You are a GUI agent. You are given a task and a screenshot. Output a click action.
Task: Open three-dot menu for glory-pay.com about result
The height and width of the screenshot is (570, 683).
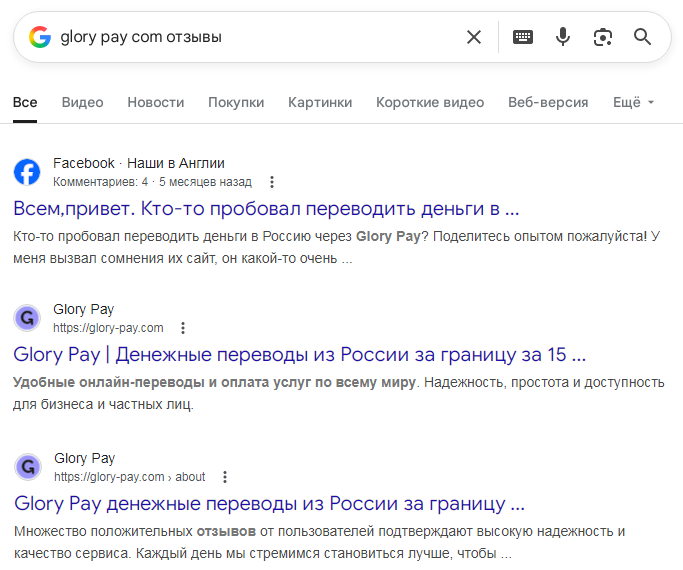click(x=225, y=477)
